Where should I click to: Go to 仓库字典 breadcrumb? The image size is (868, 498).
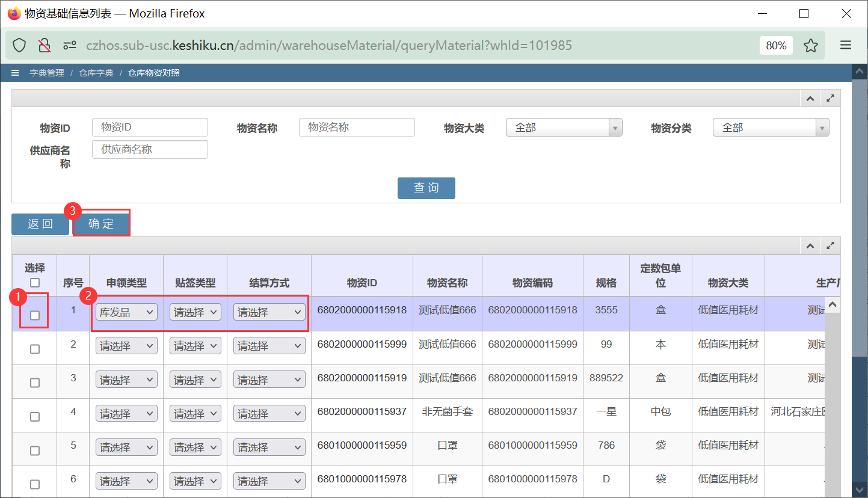[x=96, y=73]
